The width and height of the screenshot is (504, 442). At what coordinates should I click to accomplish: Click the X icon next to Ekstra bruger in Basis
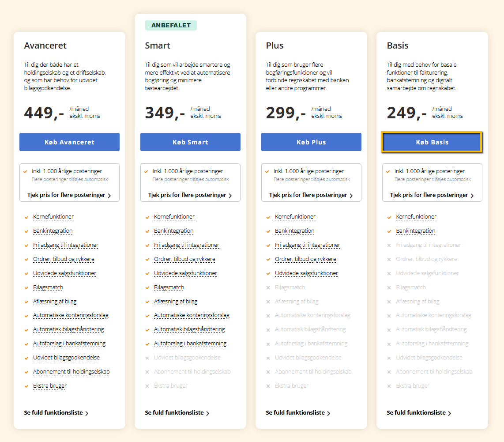click(x=389, y=386)
